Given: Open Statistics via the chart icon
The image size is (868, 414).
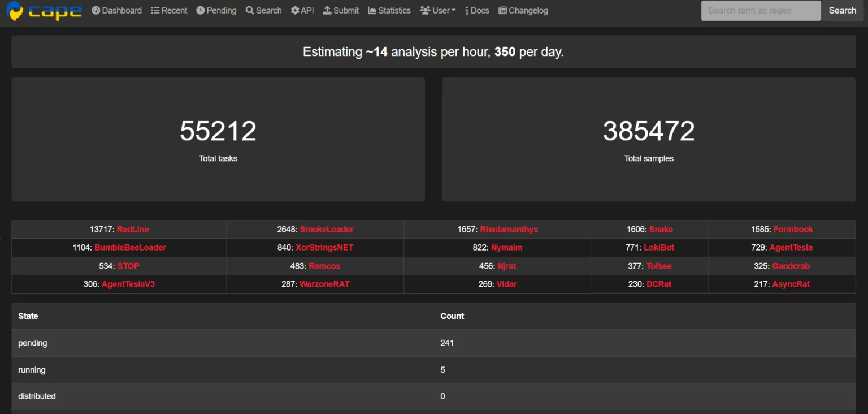Looking at the screenshot, I should pyautogui.click(x=371, y=10).
